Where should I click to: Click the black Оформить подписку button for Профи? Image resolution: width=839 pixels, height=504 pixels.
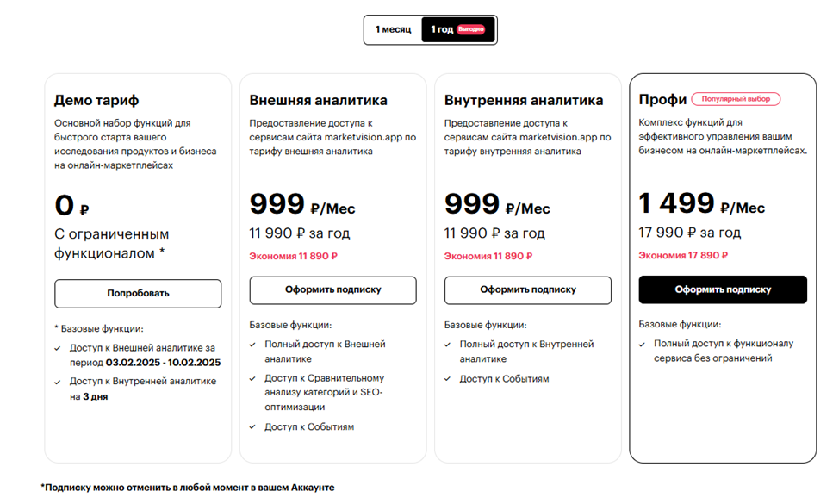tap(723, 290)
